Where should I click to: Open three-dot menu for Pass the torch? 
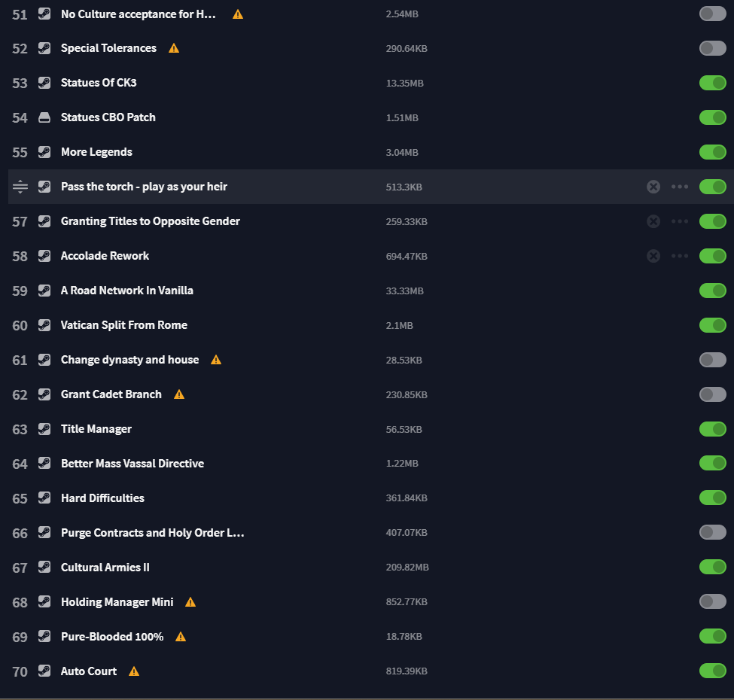[680, 187]
